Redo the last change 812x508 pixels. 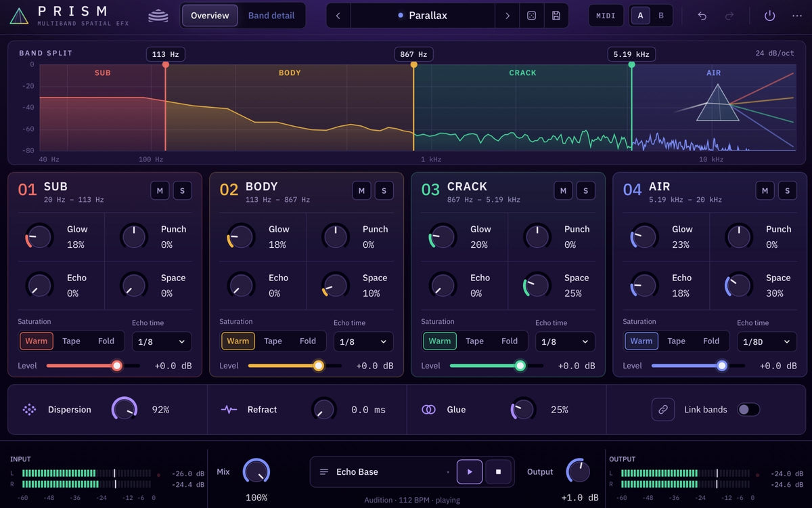click(729, 16)
